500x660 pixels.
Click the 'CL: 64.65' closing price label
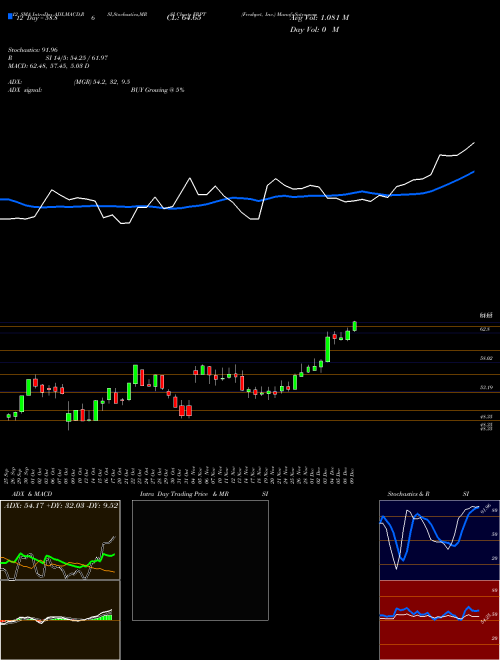[182, 18]
